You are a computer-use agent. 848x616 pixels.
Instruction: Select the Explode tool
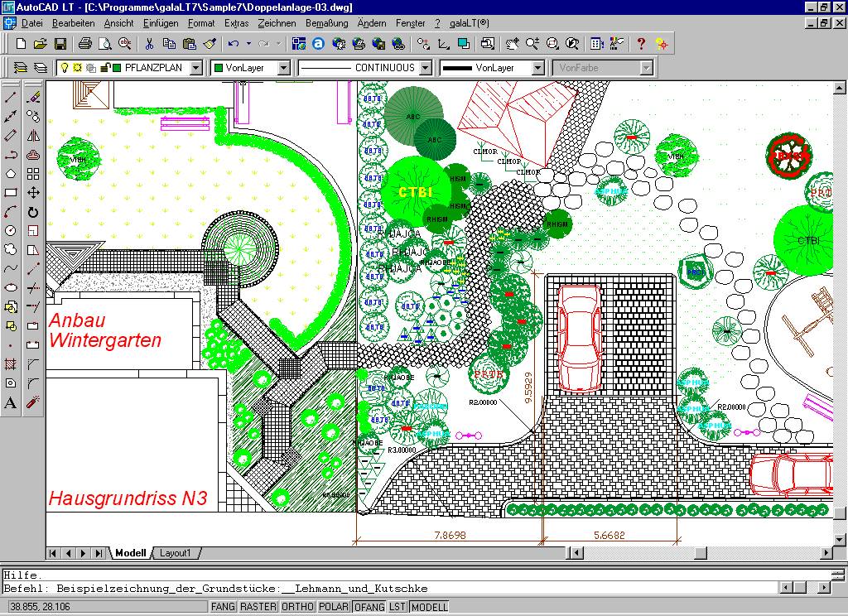[33, 402]
